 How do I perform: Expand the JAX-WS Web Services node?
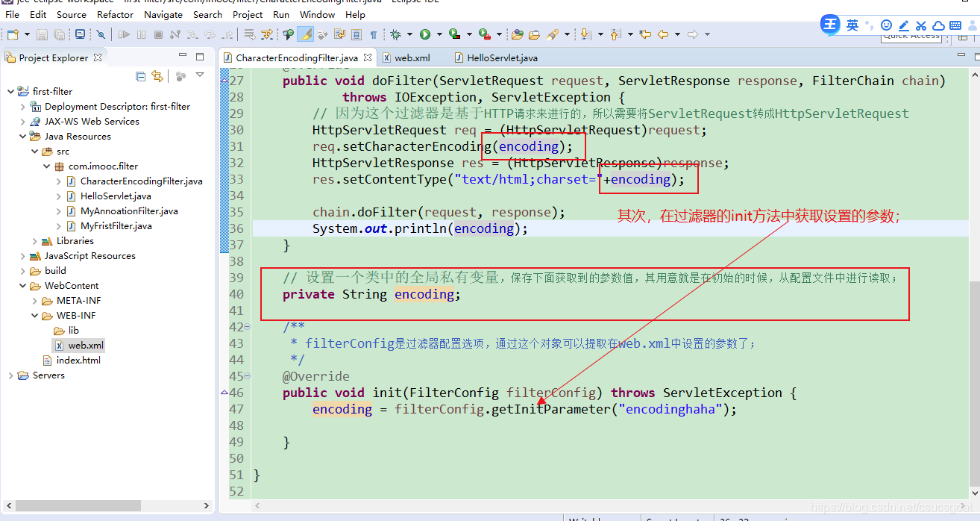23,121
